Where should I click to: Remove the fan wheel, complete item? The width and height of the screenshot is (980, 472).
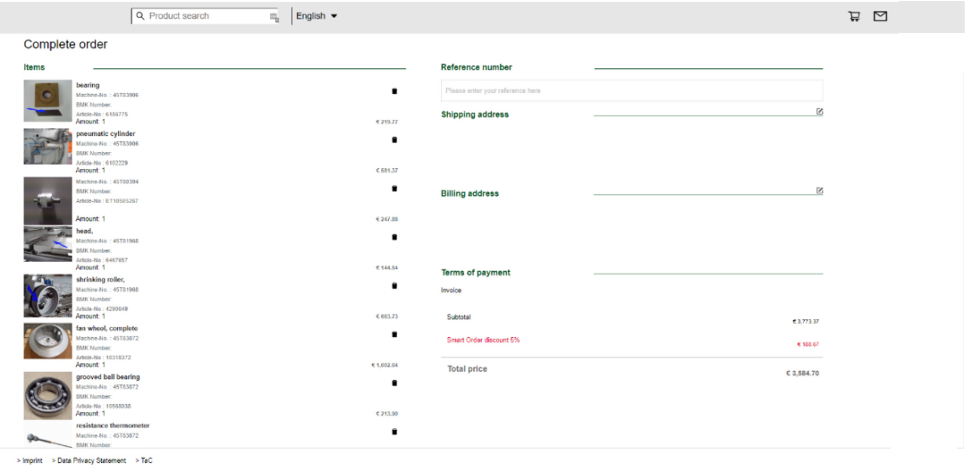point(394,334)
